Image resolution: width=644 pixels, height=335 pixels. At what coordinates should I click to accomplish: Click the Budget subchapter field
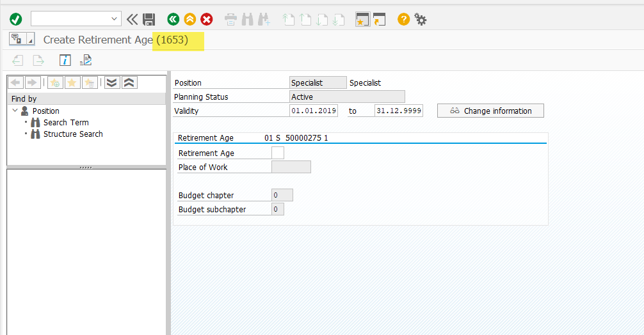278,209
